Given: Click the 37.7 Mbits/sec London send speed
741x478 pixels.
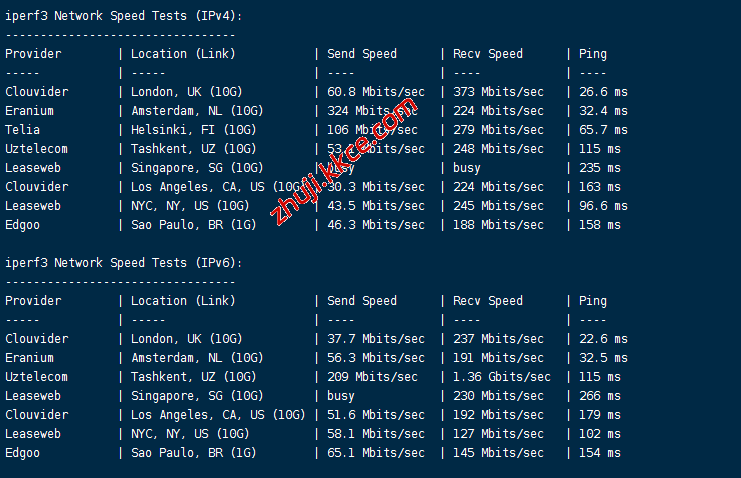Looking at the screenshot, I should coord(376,339).
